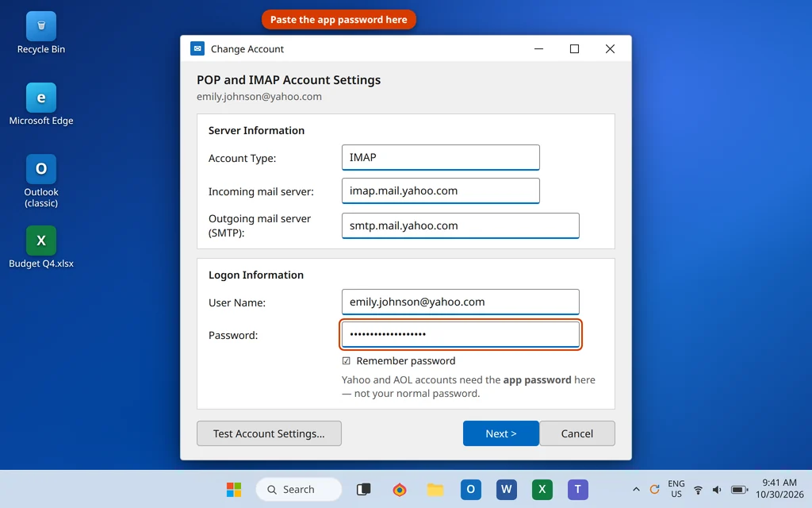The width and height of the screenshot is (812, 508).
Task: Open Word from the taskbar
Action: (x=507, y=489)
